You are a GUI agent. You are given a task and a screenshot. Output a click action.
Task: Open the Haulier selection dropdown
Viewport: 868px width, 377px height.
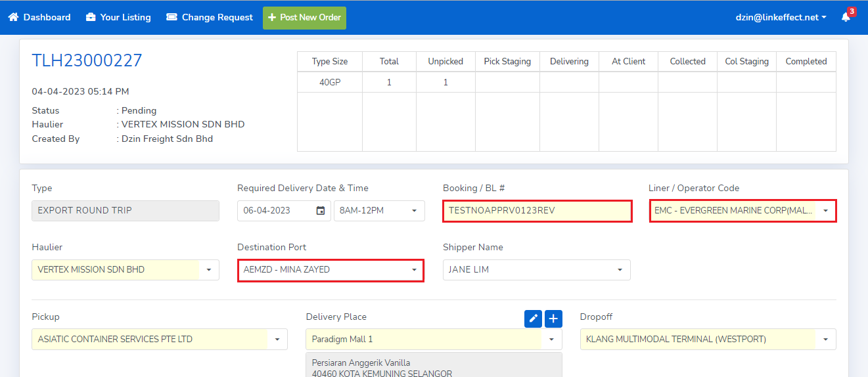(x=209, y=270)
